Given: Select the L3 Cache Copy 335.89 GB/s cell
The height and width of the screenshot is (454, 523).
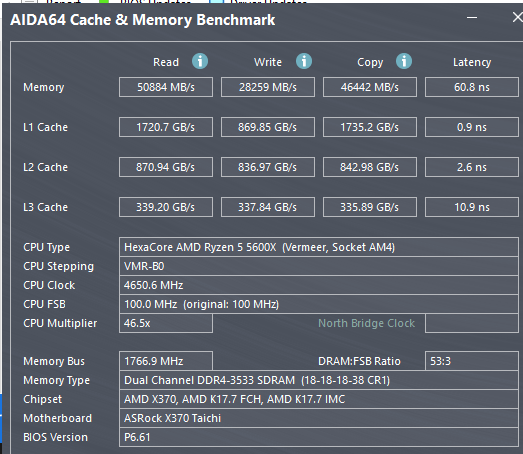Looking at the screenshot, I should pos(370,207).
